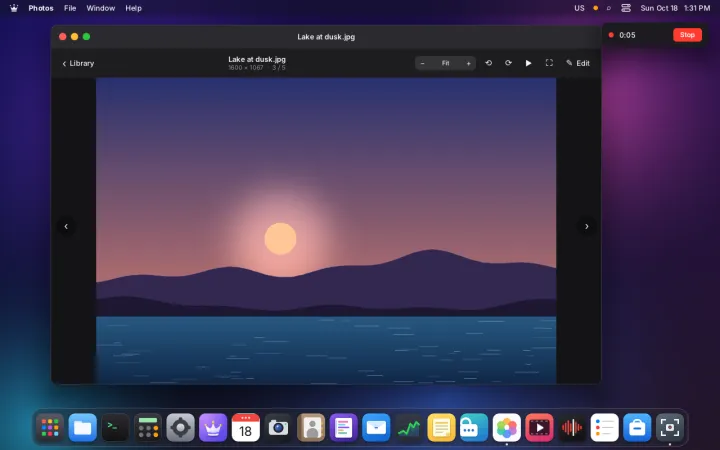720x450 pixels.
Task: Click the toolbar file name Lake at dusk.jpg
Action: click(x=257, y=59)
